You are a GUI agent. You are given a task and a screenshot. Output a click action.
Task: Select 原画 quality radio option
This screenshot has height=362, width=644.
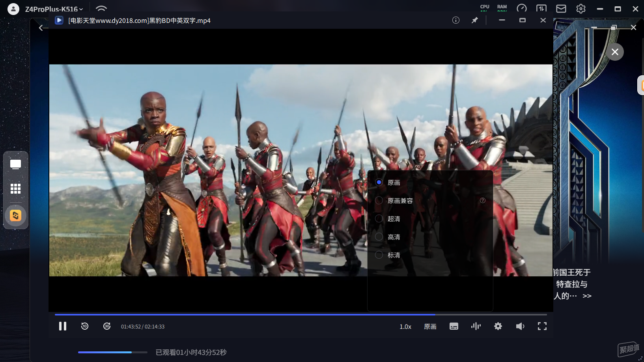pyautogui.click(x=379, y=182)
